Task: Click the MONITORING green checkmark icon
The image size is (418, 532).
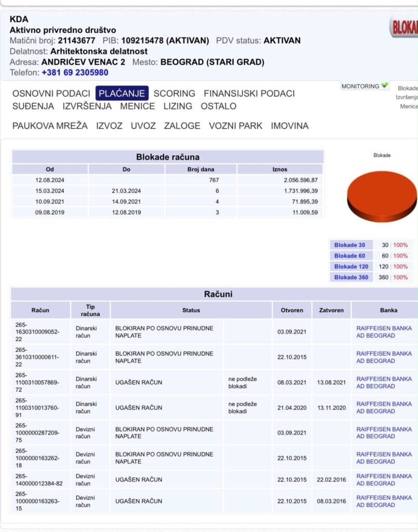Action: (x=384, y=86)
